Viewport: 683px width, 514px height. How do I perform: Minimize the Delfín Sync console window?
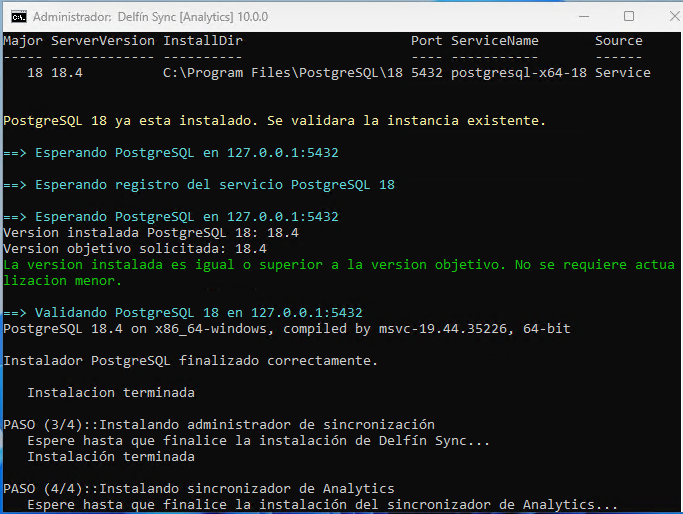tap(584, 17)
